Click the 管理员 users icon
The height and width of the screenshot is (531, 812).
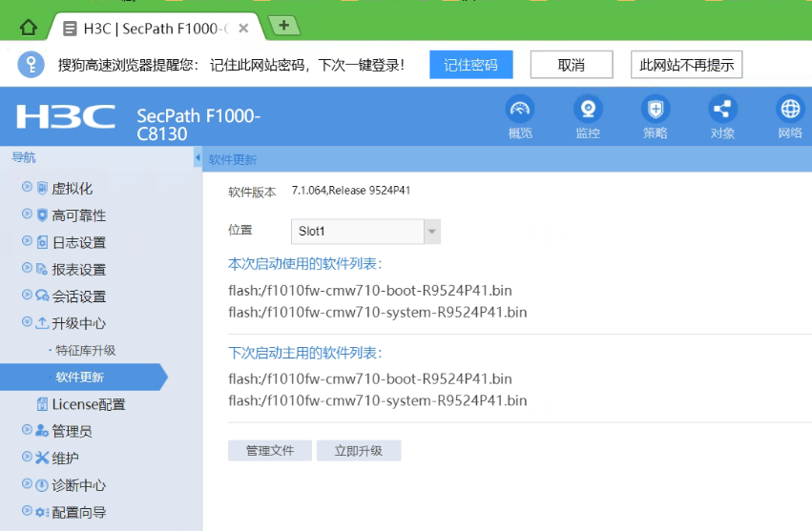tap(42, 430)
